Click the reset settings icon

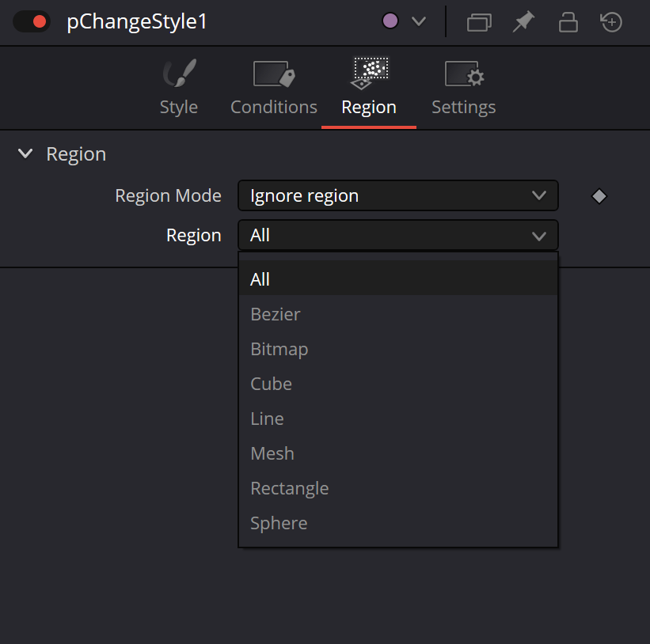coord(611,22)
